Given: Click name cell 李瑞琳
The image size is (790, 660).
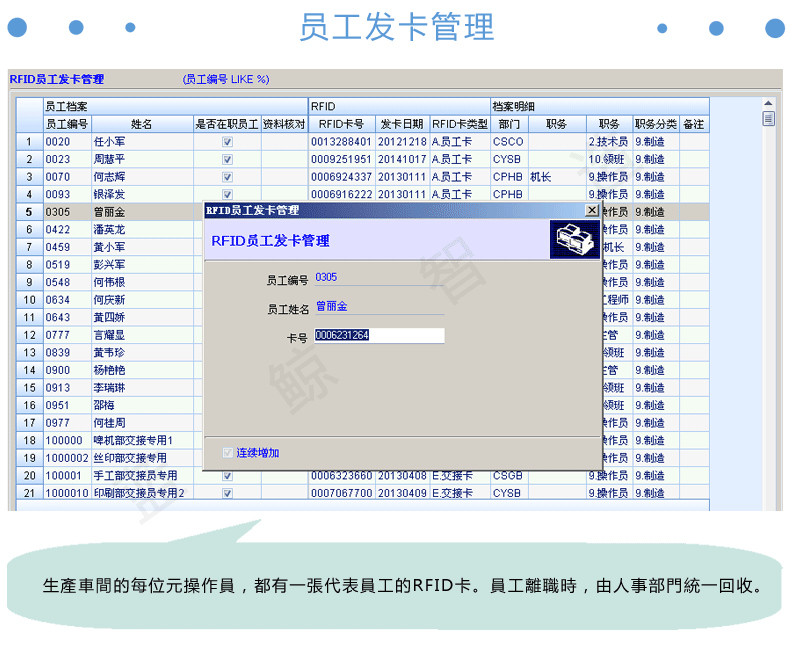Looking at the screenshot, I should [x=142, y=388].
